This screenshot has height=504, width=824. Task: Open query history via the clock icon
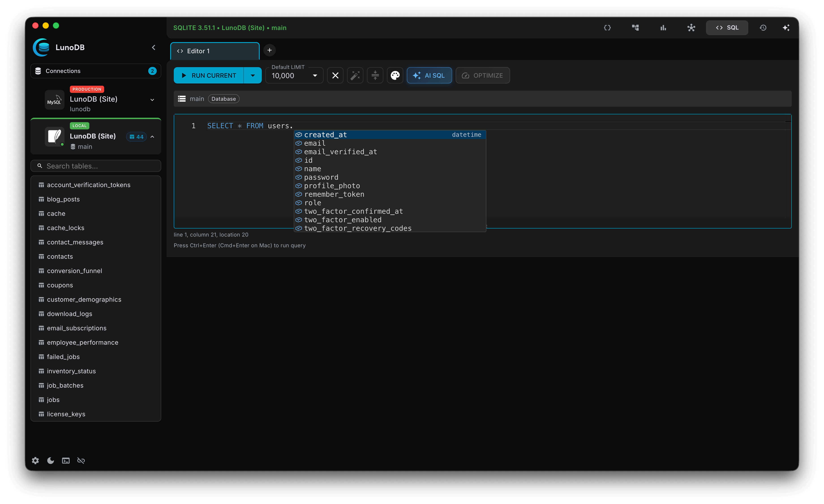pos(763,28)
